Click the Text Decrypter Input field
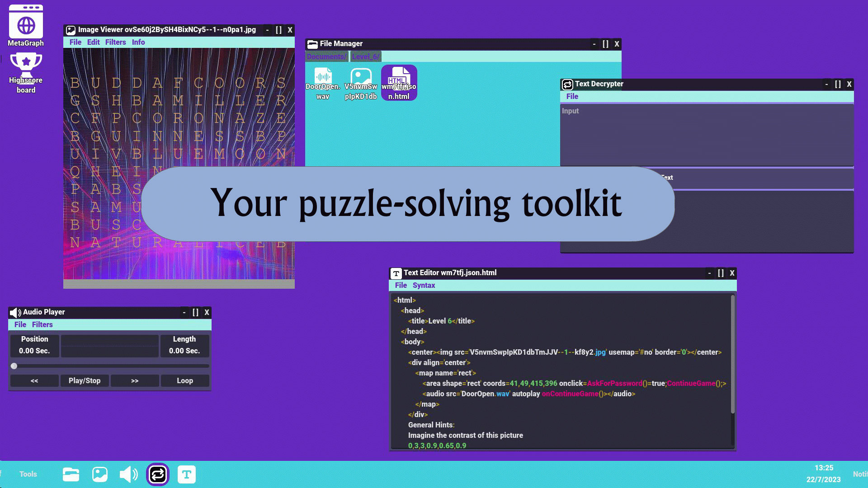 [x=706, y=135]
